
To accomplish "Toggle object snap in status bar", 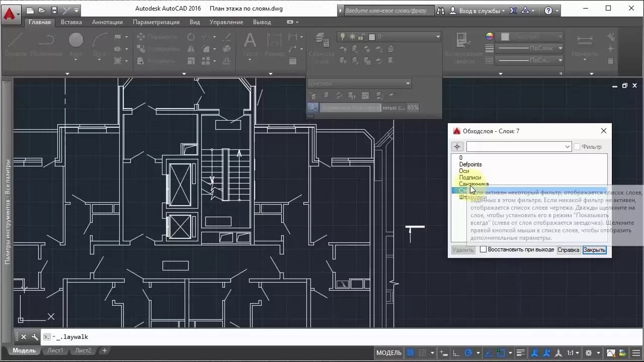I will [x=502, y=353].
